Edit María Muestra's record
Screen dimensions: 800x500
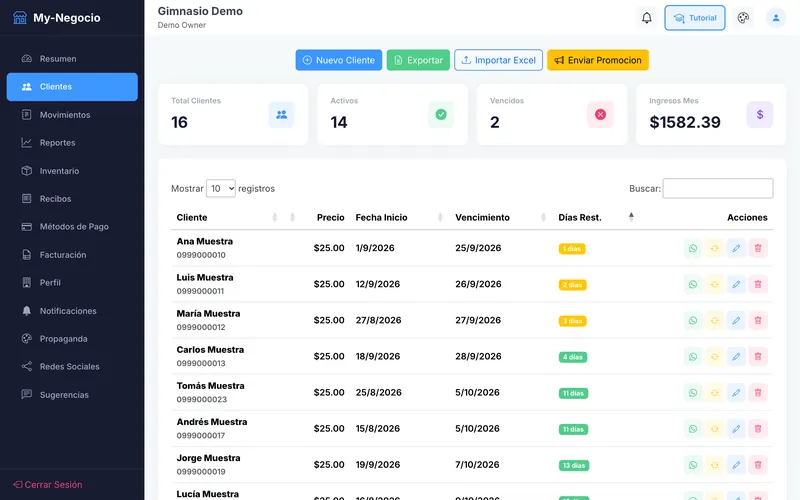click(x=736, y=320)
